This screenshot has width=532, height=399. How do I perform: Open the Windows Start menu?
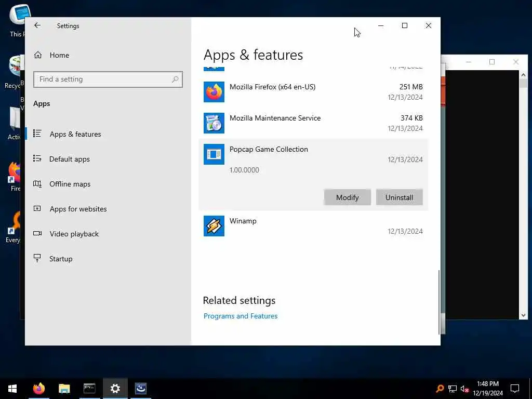click(x=12, y=389)
